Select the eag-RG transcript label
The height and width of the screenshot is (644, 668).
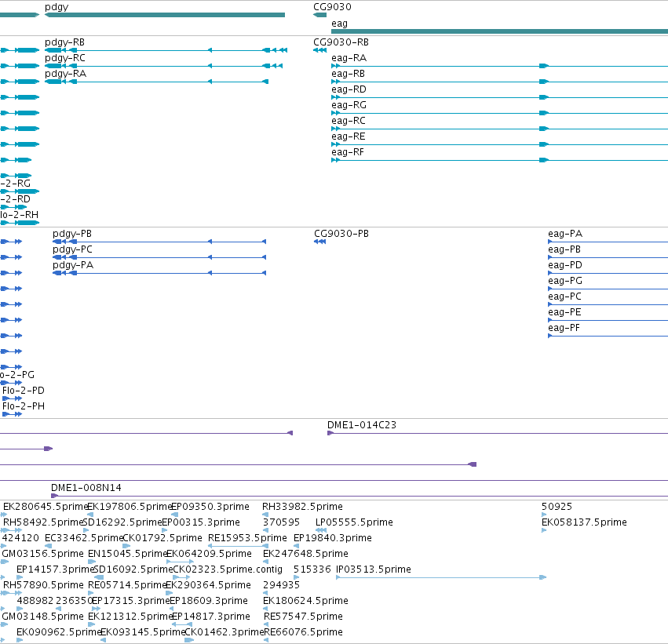point(349,105)
